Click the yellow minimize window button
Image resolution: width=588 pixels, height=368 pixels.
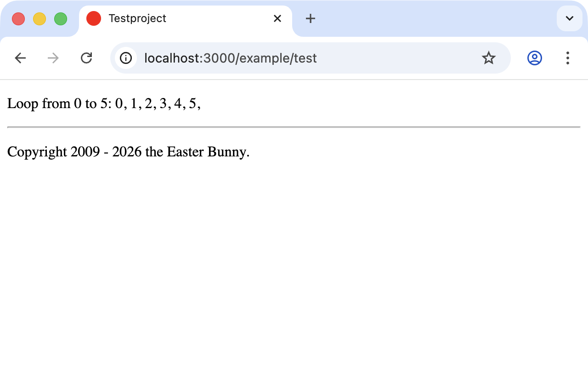[39, 18]
